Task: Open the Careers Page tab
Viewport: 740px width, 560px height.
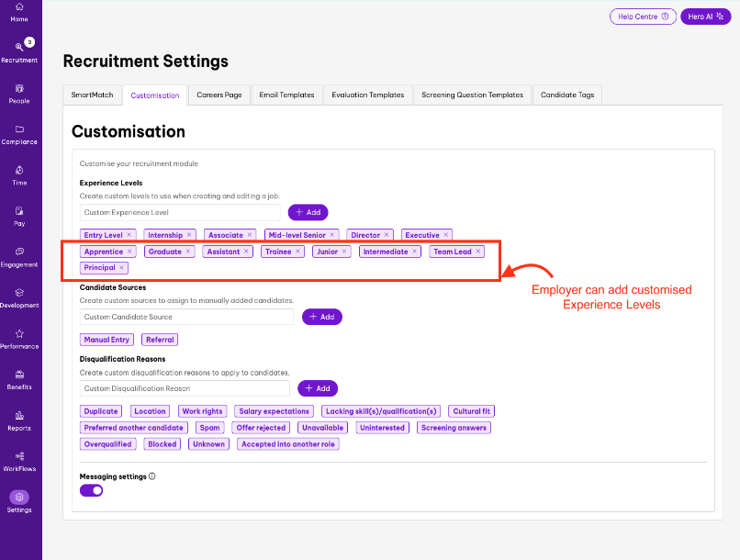Action: 219,95
